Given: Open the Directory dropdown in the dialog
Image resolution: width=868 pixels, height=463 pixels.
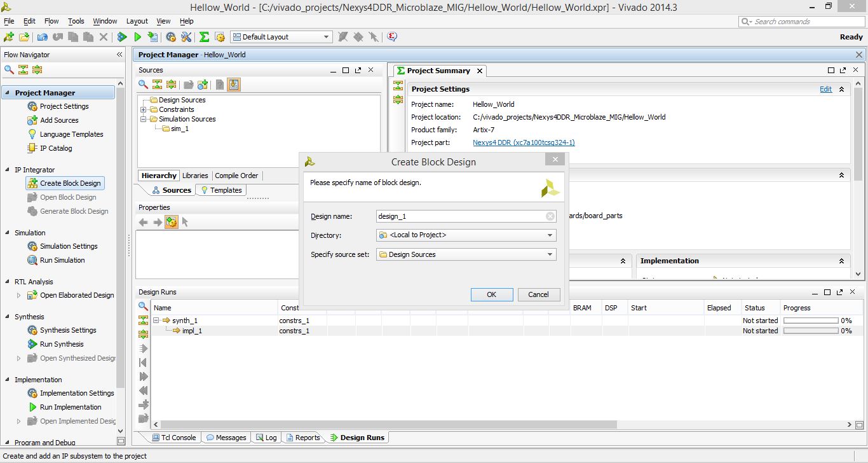Looking at the screenshot, I should click(x=550, y=235).
